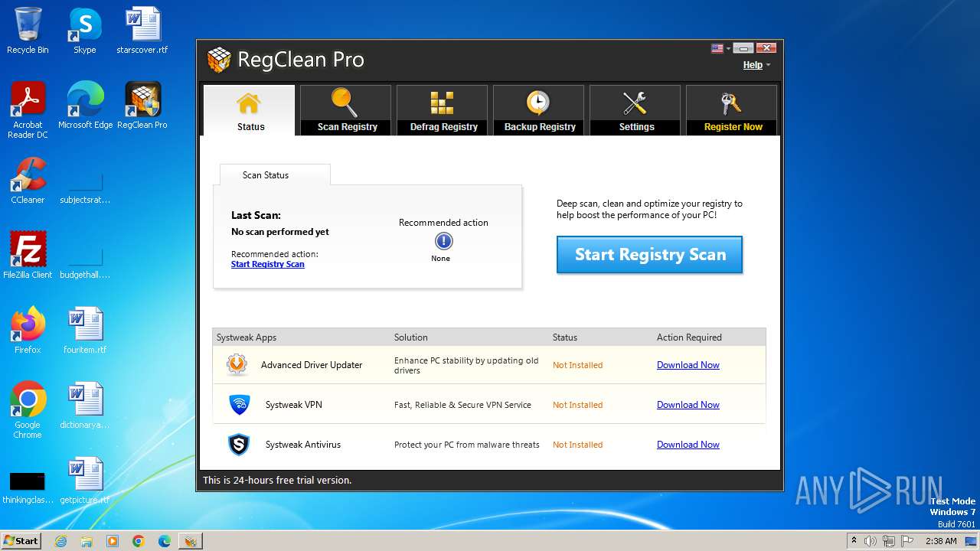
Task: Launch Firefox from the desktop
Action: point(28,331)
